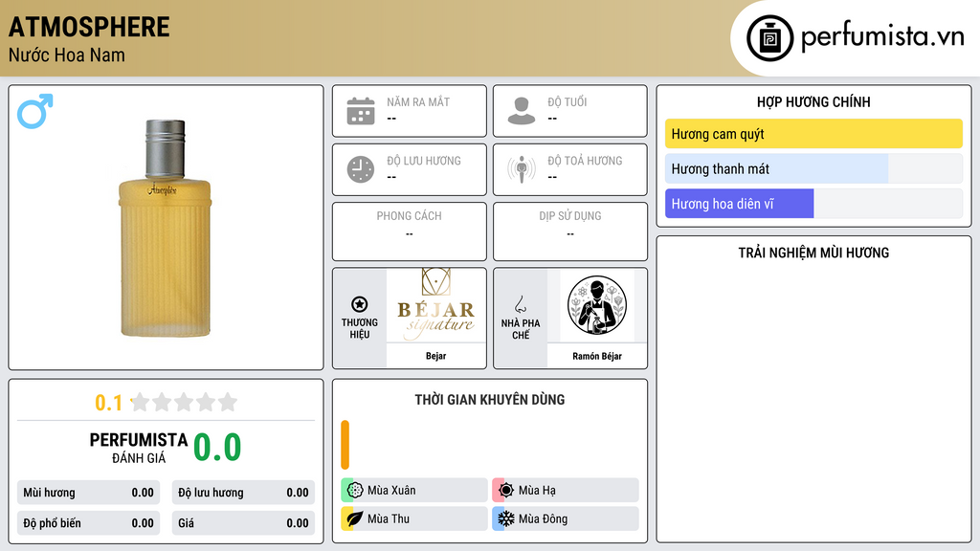The height and width of the screenshot is (551, 980).
Task: Click the Trải nghiệm mùi hương heading
Action: tap(813, 253)
